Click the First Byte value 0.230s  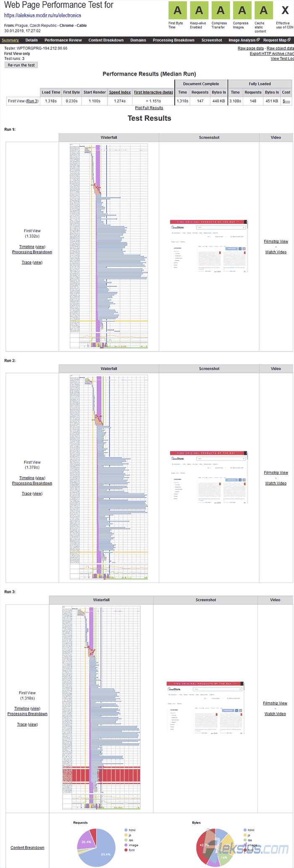[x=72, y=101]
